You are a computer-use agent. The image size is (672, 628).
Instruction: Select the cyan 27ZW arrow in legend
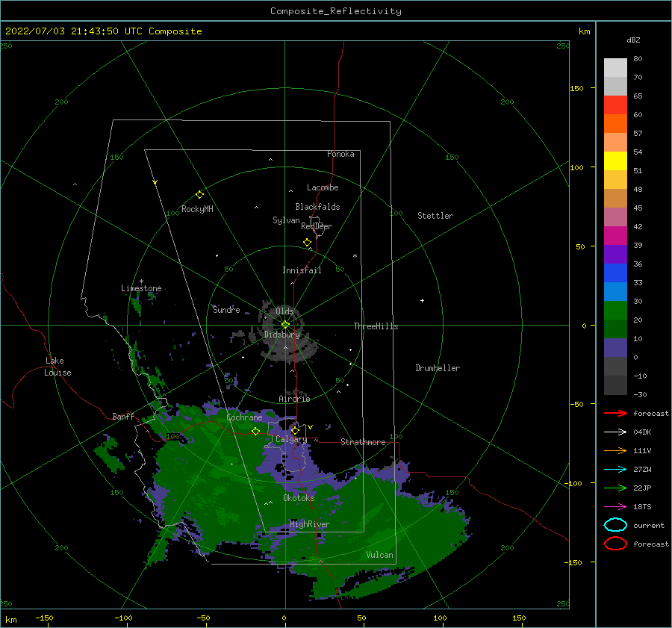coord(616,470)
